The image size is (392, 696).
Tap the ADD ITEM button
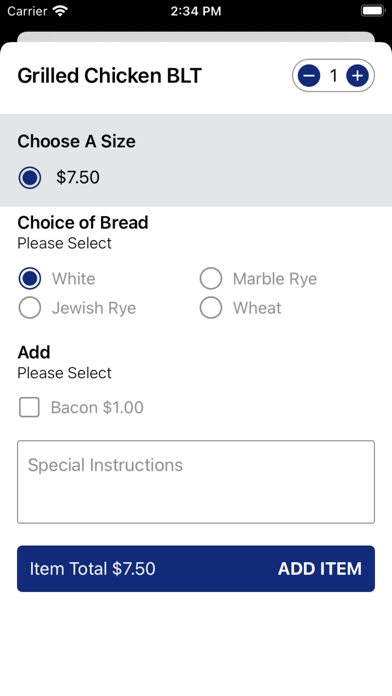(320, 569)
